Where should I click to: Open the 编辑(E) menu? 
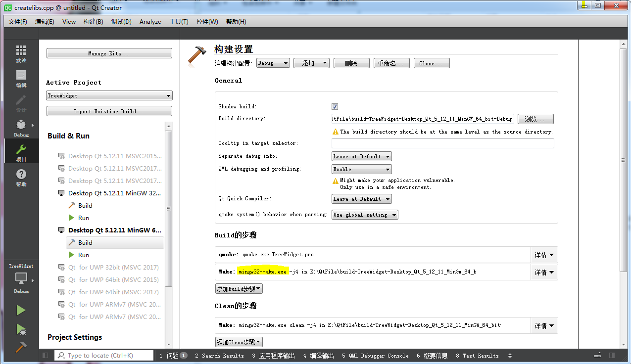(x=45, y=22)
